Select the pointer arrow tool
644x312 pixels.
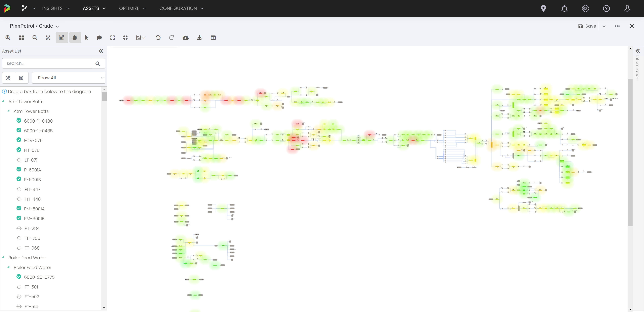click(87, 38)
